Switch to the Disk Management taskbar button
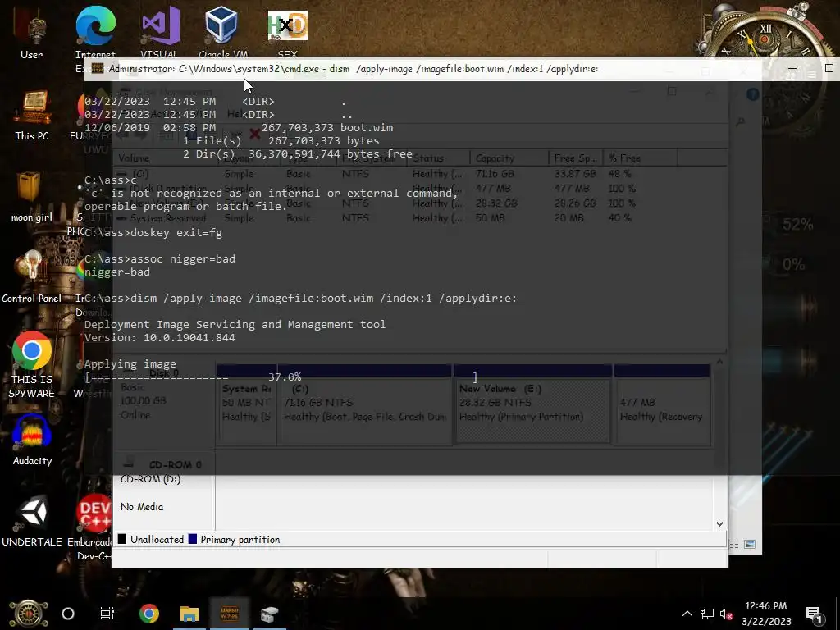Image resolution: width=840 pixels, height=630 pixels. tap(269, 614)
